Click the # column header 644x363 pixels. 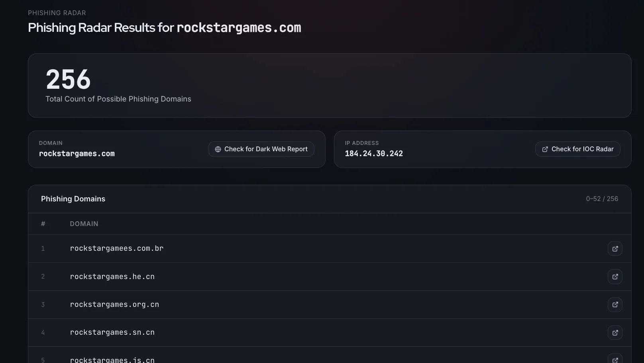[x=43, y=224]
